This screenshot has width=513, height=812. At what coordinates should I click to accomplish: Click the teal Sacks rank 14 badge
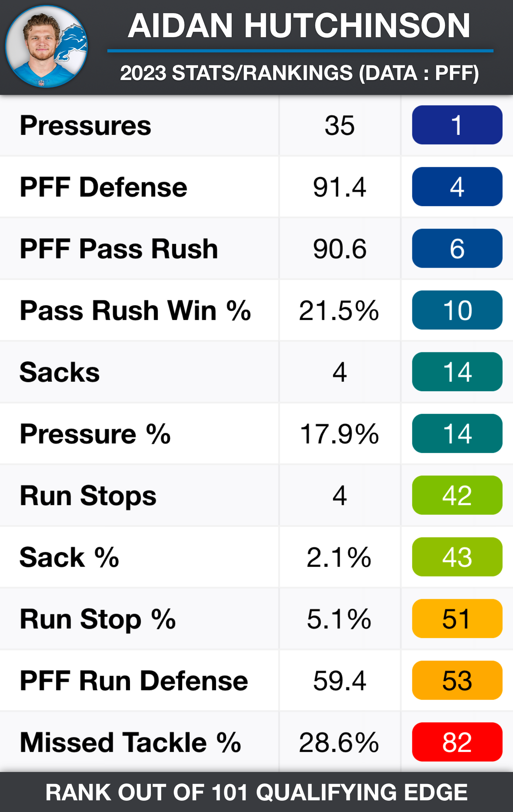[x=457, y=372]
